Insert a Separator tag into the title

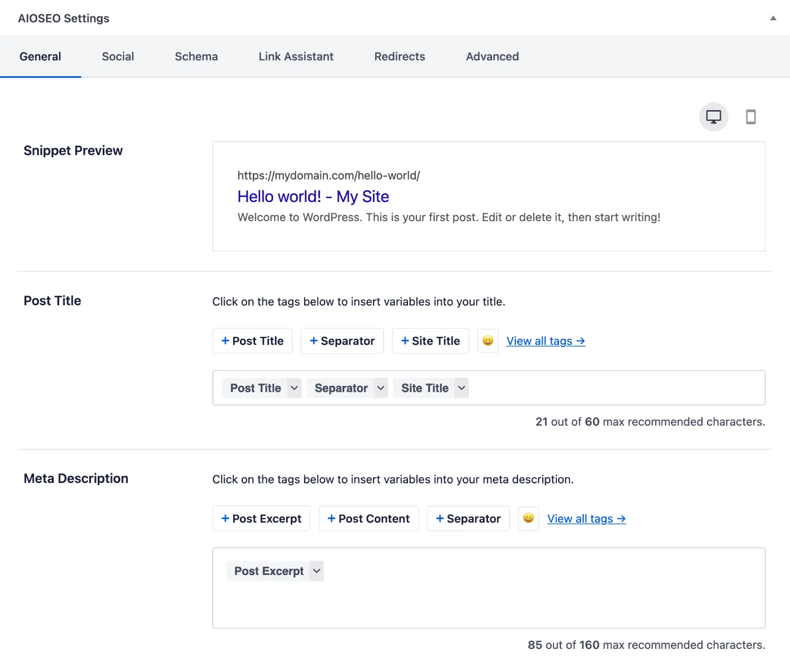[342, 341]
